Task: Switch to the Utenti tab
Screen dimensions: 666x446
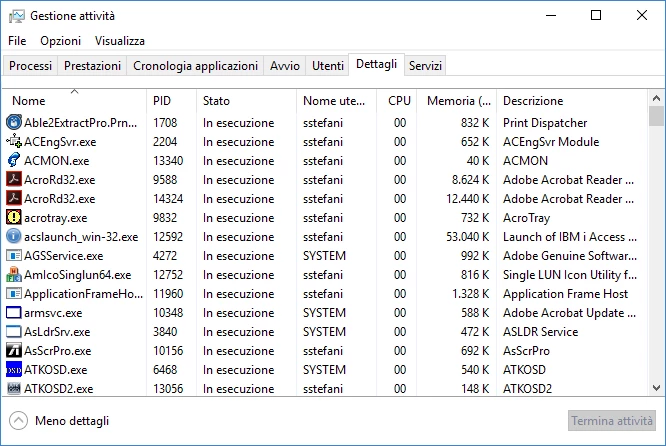Action: coord(327,66)
